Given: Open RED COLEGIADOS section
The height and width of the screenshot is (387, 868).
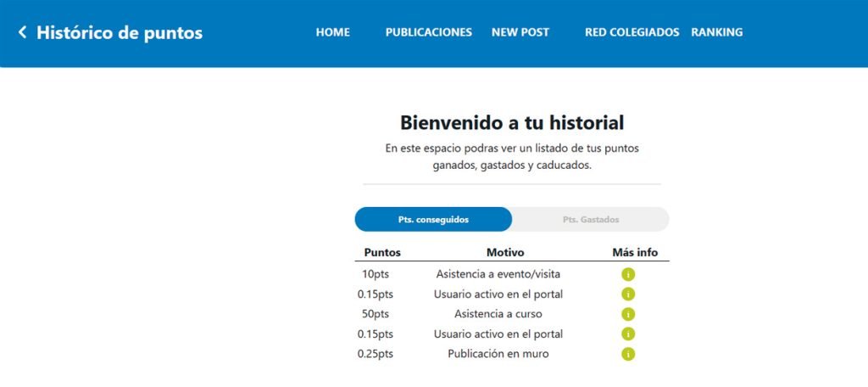Looking at the screenshot, I should 632,32.
